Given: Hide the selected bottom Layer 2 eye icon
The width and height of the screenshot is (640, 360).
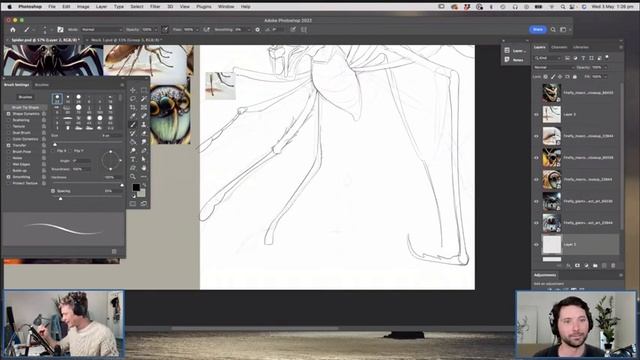Looking at the screenshot, I should tap(536, 244).
